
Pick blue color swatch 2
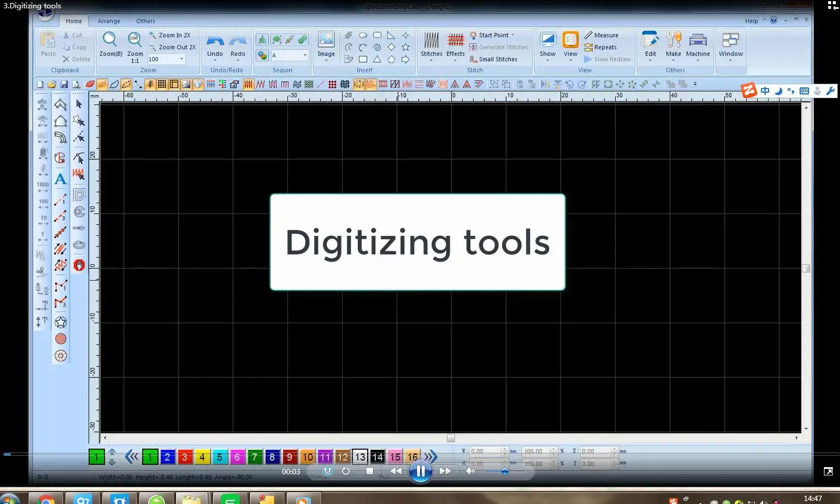pos(167,457)
